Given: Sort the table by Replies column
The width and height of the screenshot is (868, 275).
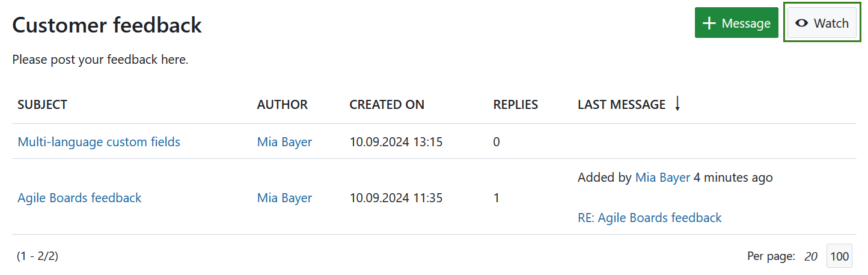Looking at the screenshot, I should (515, 105).
